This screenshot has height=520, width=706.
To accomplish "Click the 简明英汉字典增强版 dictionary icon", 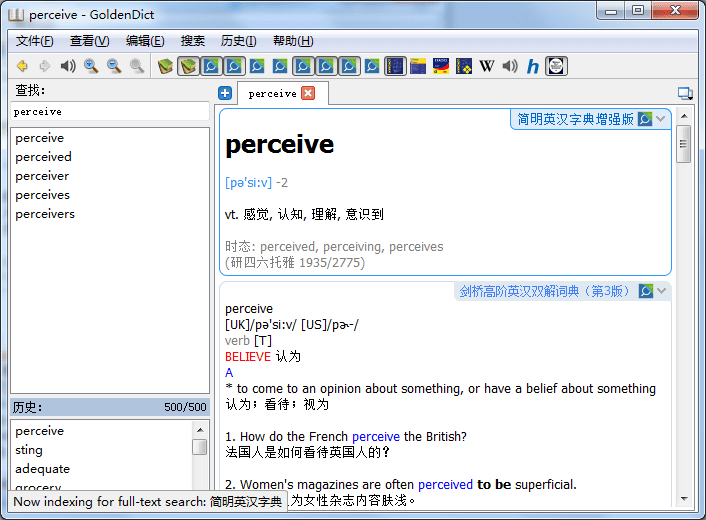I will pos(645,119).
